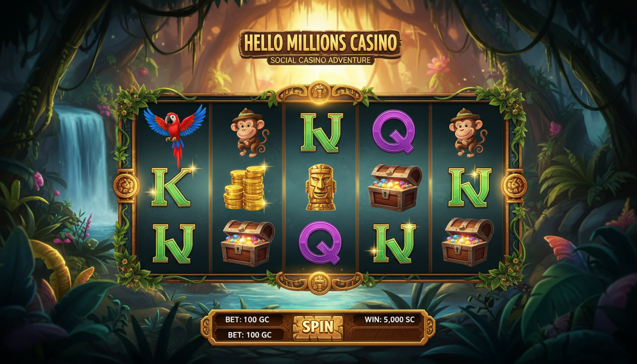Click the Hello Millions Casino title sign

(320, 43)
